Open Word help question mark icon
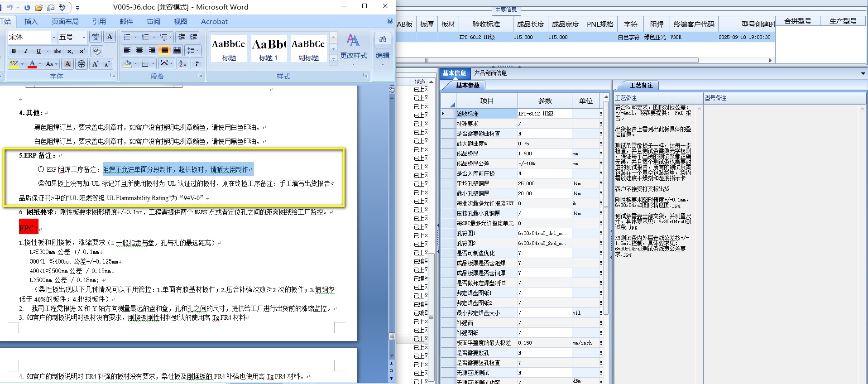Viewport: 868px width, 384px height. 390,21
